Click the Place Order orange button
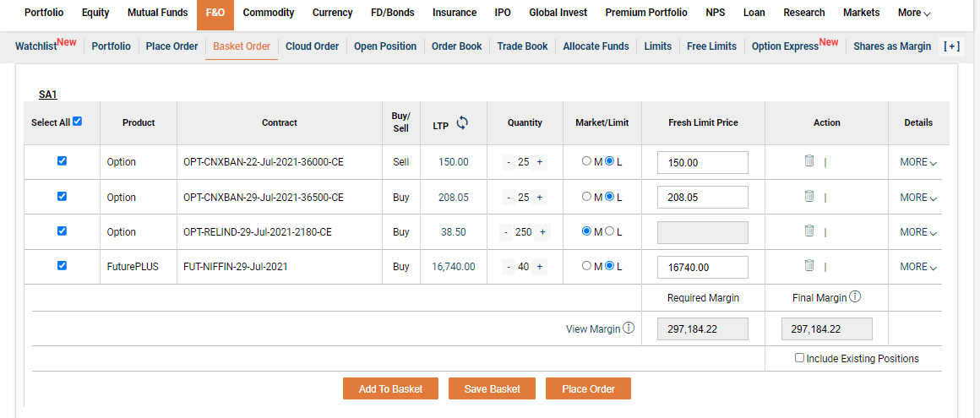Viewport: 980px width, 418px height. coord(588,388)
